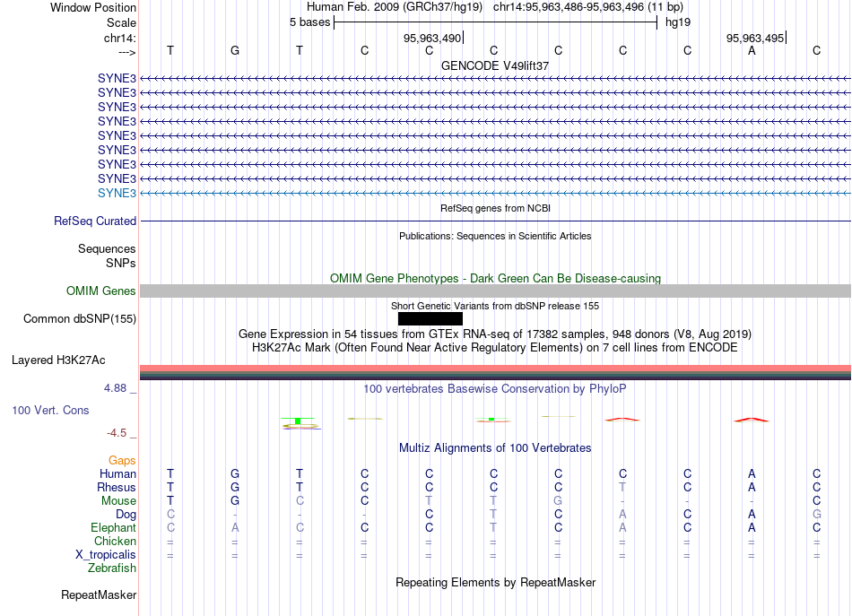
Task: Open the 100 vertebrates PhyloP track title
Action: (495, 389)
